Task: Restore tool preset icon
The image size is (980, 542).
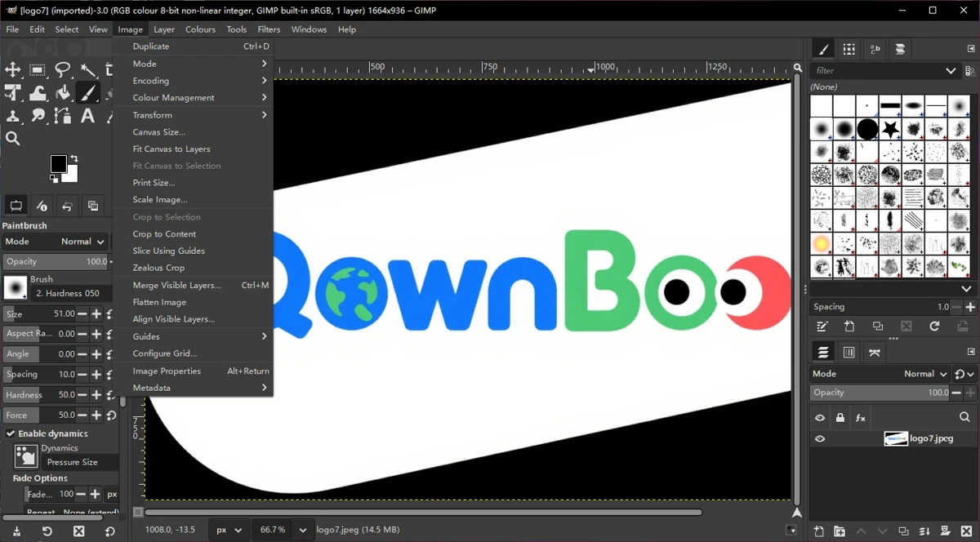Action: pos(47,531)
